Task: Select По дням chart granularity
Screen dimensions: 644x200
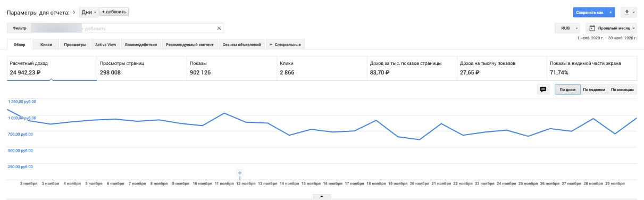Action: pos(567,90)
